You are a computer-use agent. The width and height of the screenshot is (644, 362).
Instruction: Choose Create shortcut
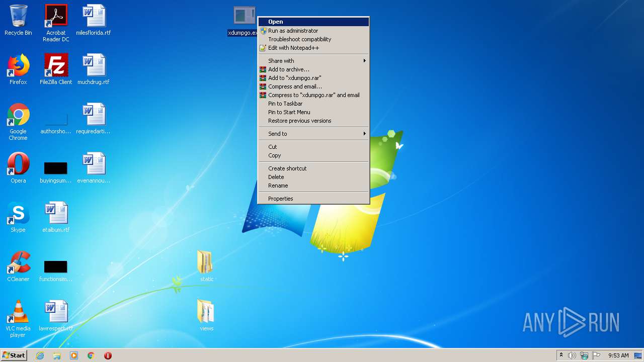click(314, 168)
